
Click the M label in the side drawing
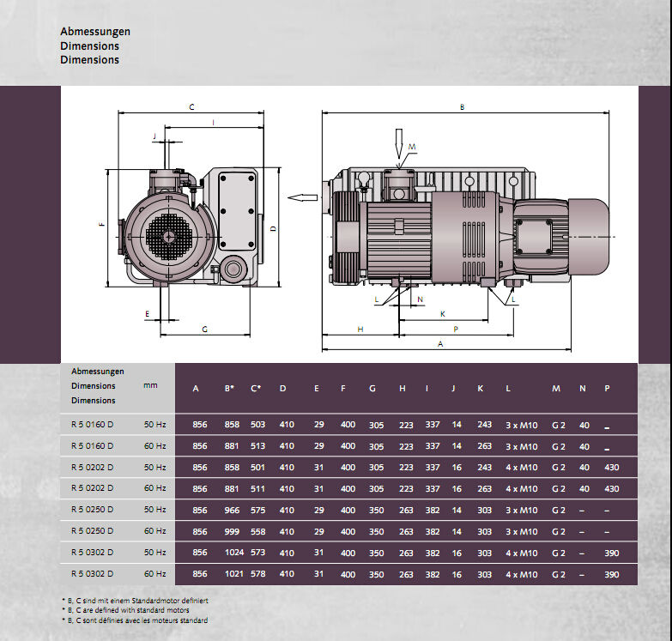click(412, 148)
